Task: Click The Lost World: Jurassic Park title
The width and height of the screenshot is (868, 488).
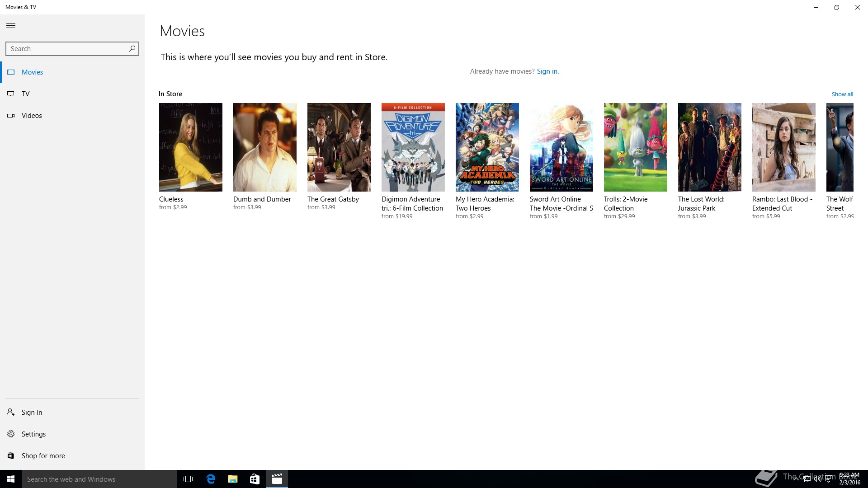Action: (701, 203)
